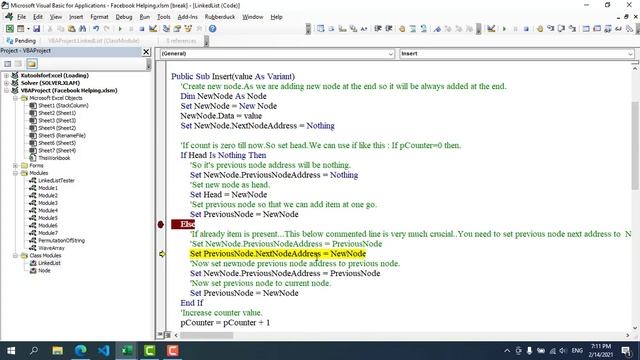
Task: Open the Tools menu
Action: coord(164,17)
